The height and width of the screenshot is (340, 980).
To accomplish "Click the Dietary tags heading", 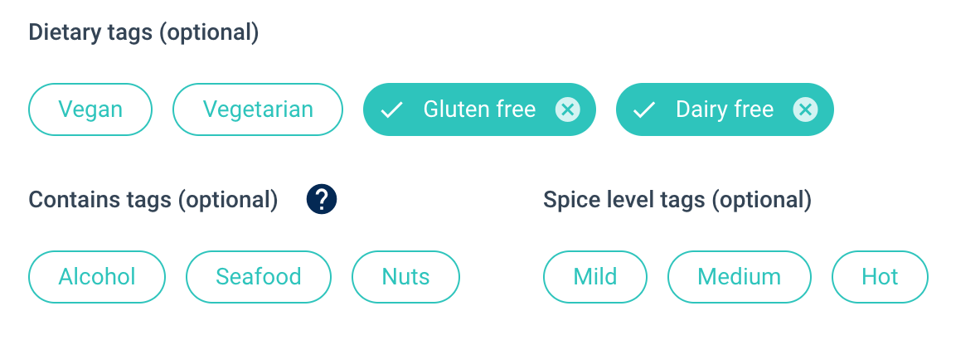I will [90, 33].
